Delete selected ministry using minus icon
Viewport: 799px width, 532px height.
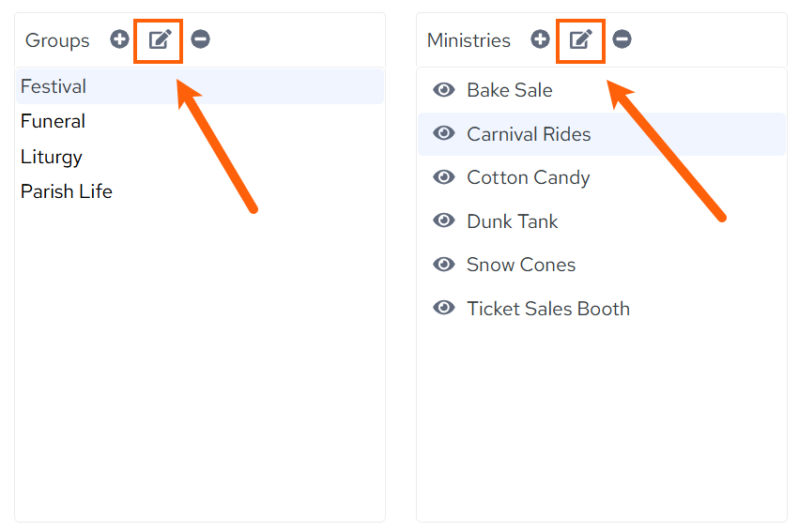pos(622,39)
